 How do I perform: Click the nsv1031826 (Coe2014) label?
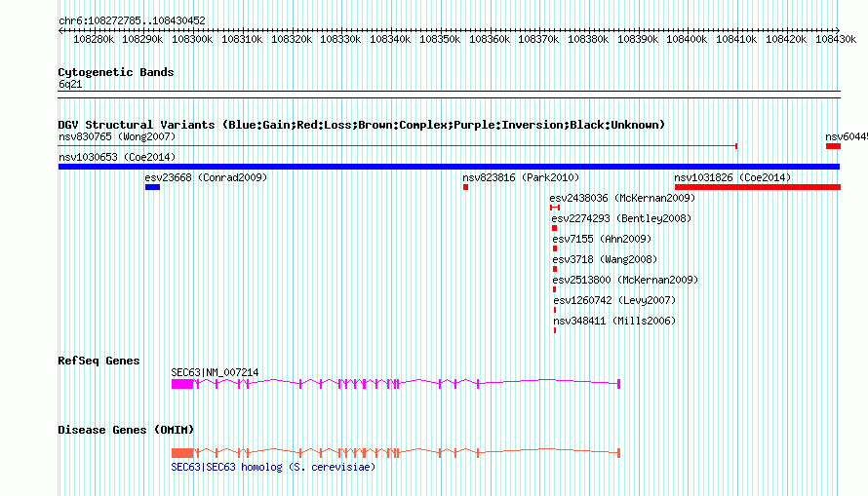[x=732, y=177]
